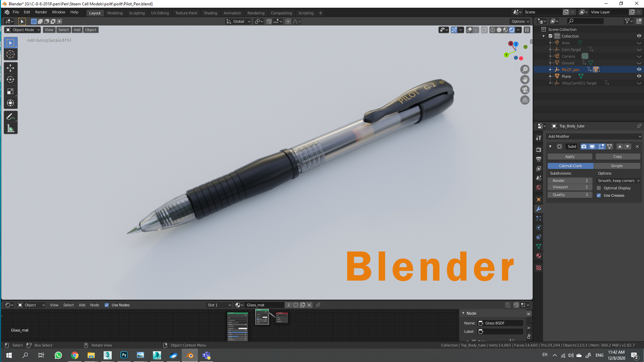Select Simple subdivision type
This screenshot has height=362, width=644.
point(617,166)
